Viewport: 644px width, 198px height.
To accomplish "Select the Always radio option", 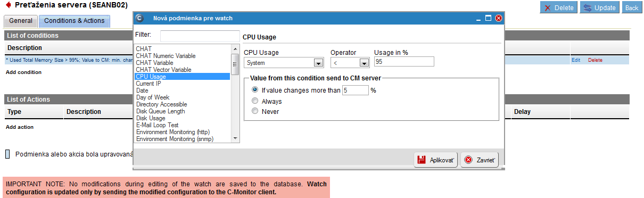I will (x=255, y=101).
